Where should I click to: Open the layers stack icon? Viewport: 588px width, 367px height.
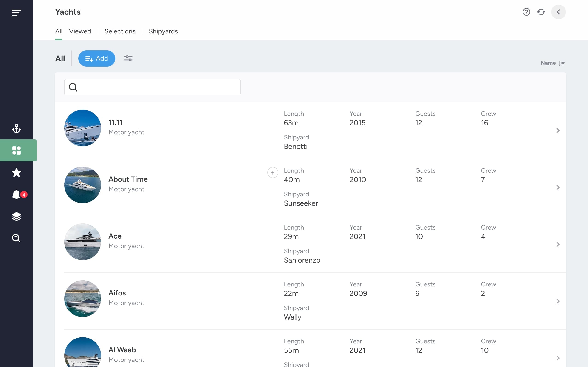[16, 217]
